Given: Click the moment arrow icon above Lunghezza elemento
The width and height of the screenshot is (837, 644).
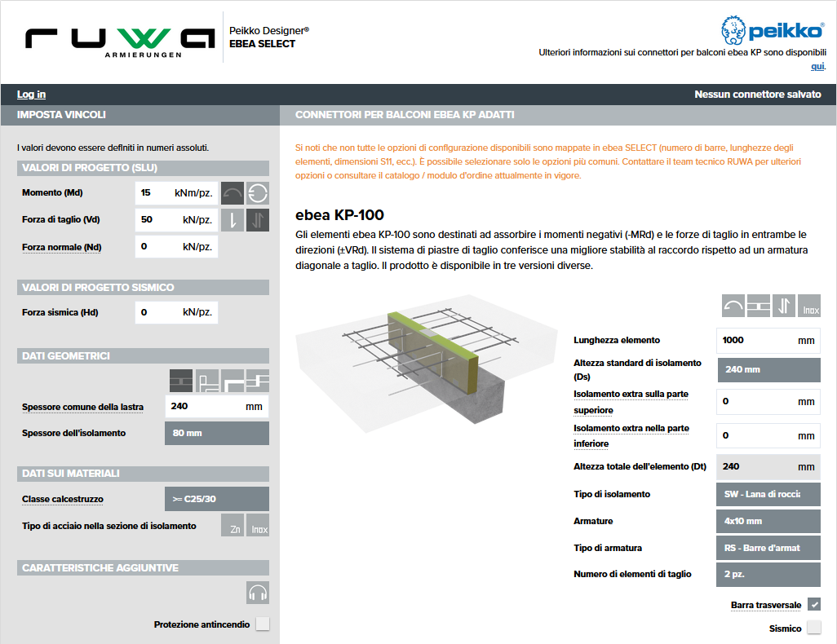Looking at the screenshot, I should [733, 306].
